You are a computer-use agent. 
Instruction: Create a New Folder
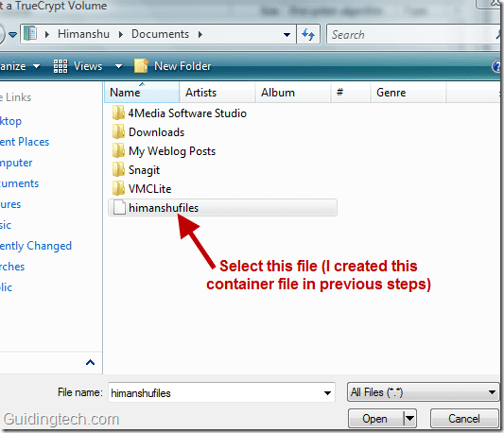(x=173, y=66)
